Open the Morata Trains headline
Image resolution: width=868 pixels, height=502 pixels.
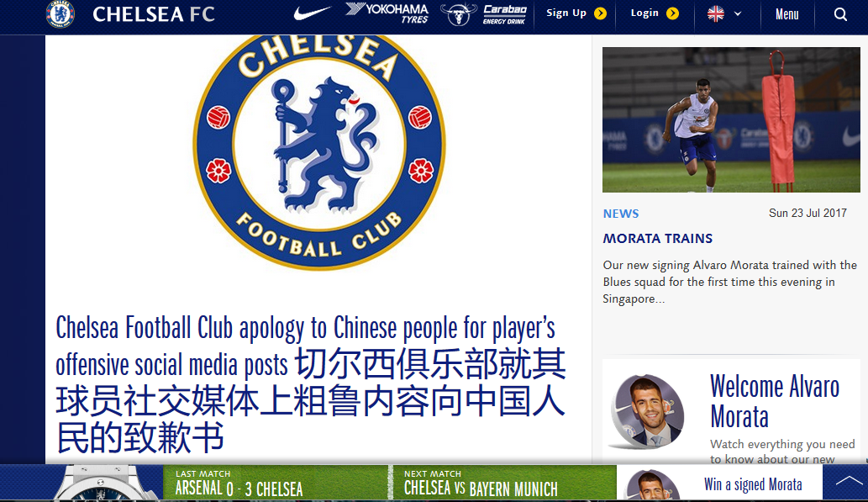coord(658,239)
